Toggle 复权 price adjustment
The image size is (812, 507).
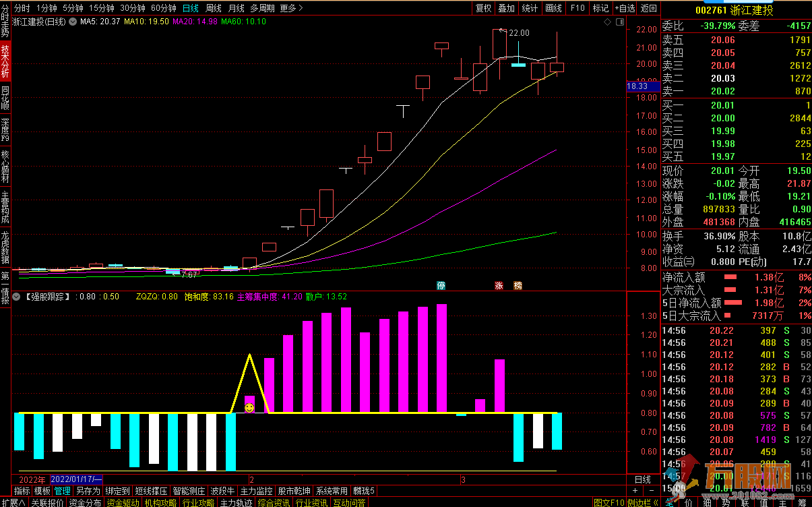point(483,8)
